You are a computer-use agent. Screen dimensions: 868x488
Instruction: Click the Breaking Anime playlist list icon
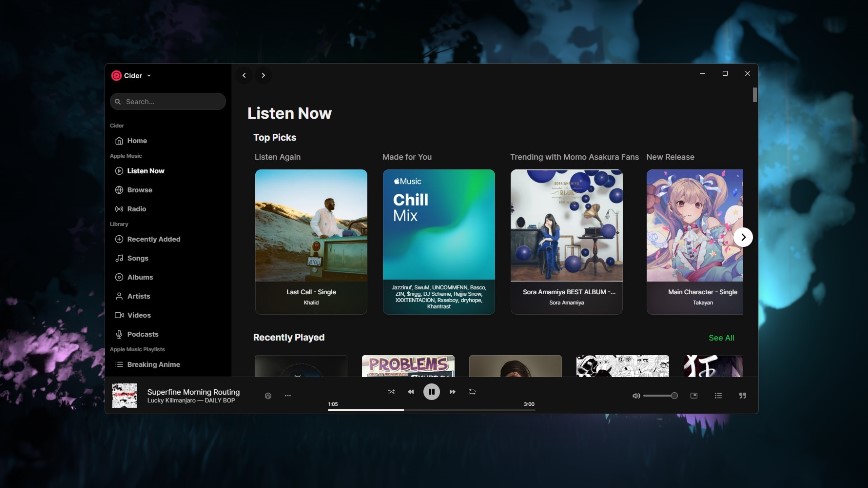118,365
